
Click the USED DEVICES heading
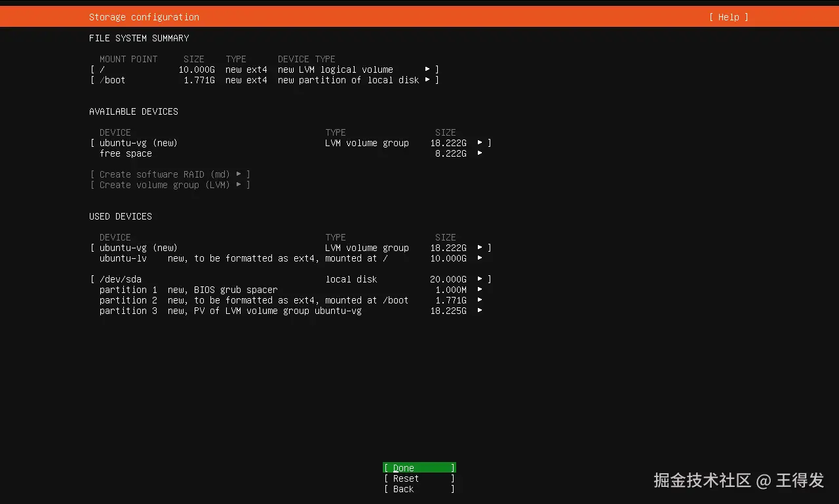tap(121, 216)
